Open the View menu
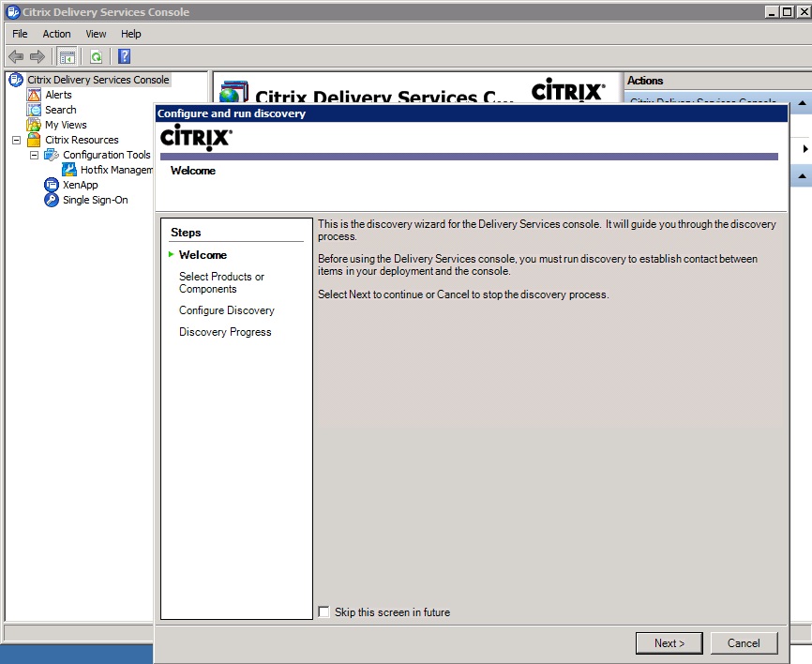This screenshot has height=664, width=812. point(96,34)
